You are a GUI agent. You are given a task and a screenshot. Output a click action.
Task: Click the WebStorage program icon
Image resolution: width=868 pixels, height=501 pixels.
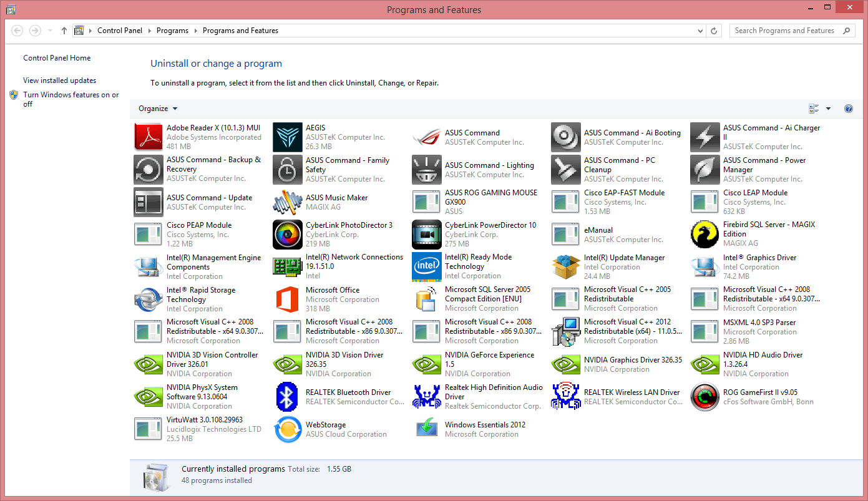click(288, 429)
